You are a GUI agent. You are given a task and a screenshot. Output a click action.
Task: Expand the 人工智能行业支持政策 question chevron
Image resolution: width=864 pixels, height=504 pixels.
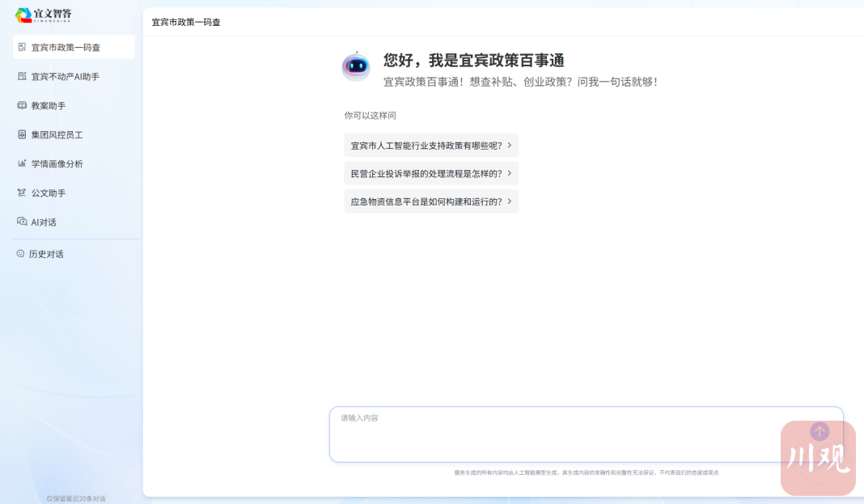tap(510, 146)
